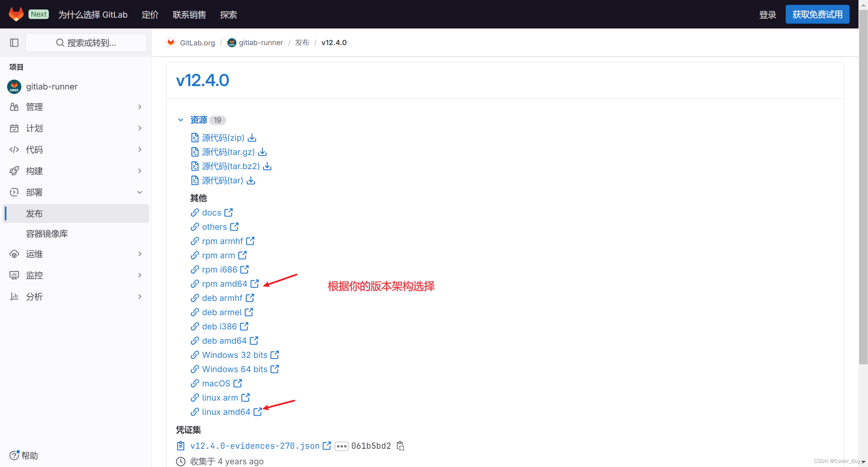Open the linux amd64 link
The height and width of the screenshot is (467, 868).
tap(226, 412)
